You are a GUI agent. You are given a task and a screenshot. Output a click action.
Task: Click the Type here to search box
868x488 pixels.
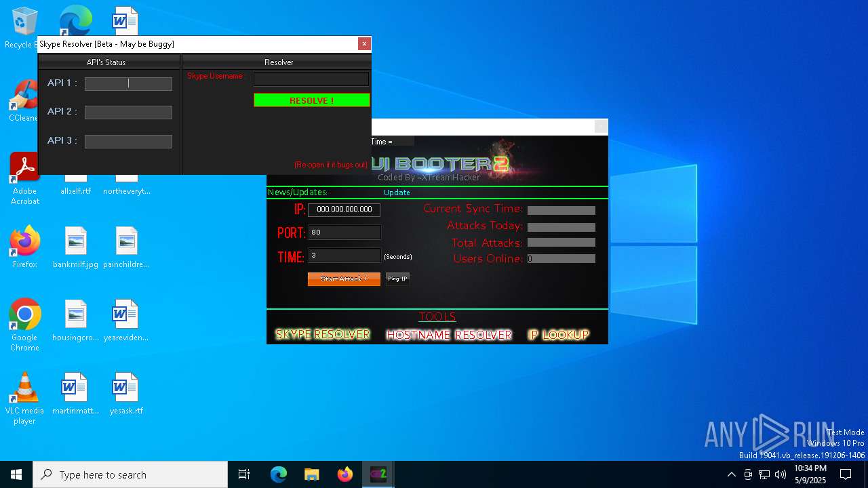(x=130, y=474)
